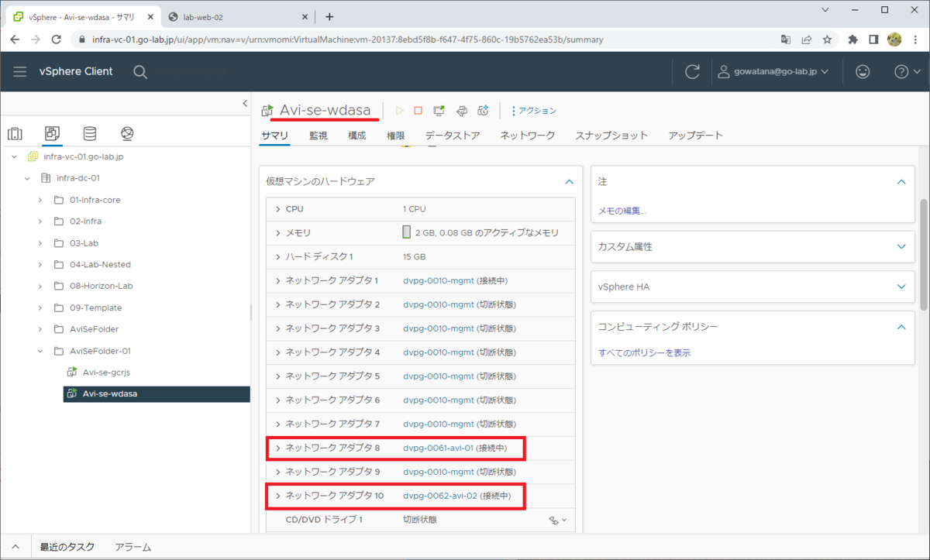Collapse the infra-dc-01 datacenter node
Viewport: 930px width, 560px height.
27,178
